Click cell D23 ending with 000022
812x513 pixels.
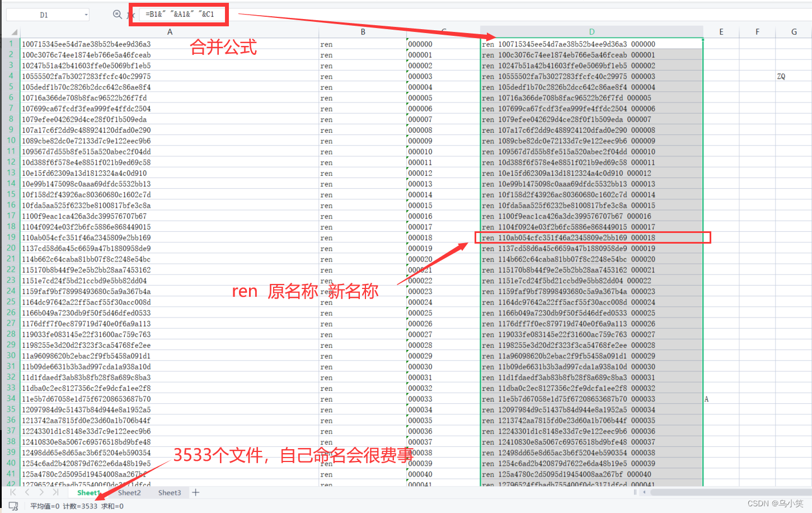(x=592, y=281)
